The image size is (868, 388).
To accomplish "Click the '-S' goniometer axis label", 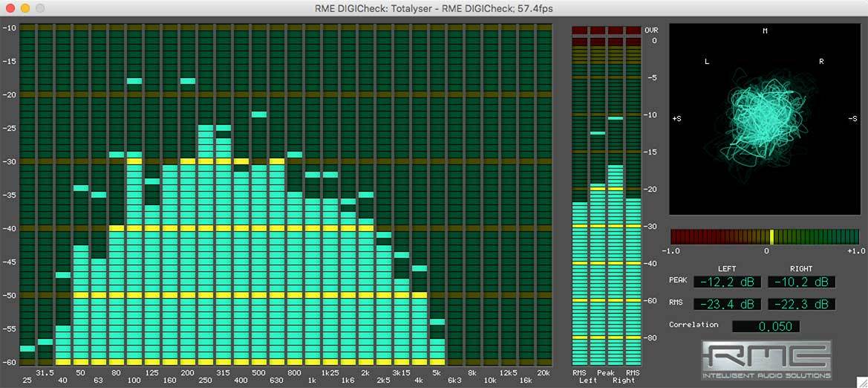I will pos(852,119).
